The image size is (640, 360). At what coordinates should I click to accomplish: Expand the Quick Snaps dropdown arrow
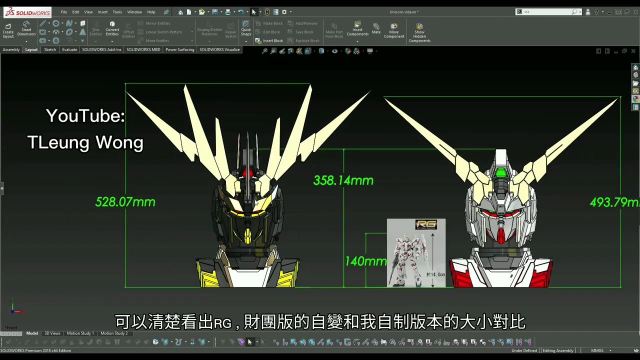click(x=246, y=41)
